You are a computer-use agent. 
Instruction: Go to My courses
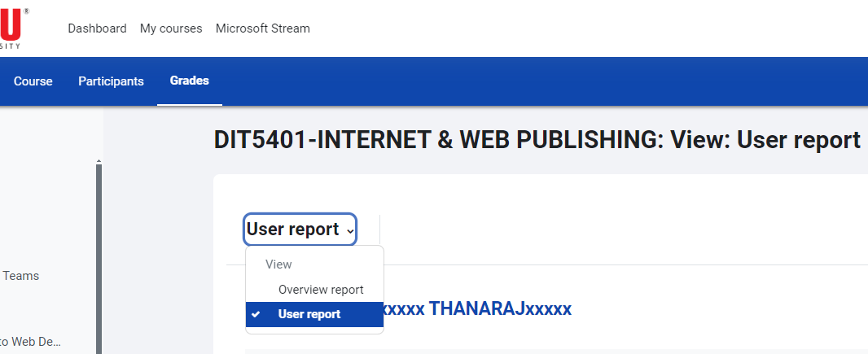[171, 28]
